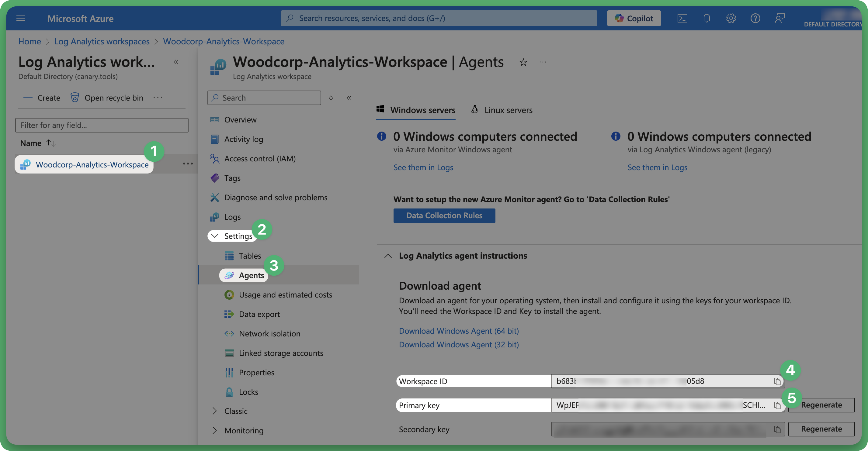Open Log Analytics workspaces breadcrumb
Image resolution: width=868 pixels, height=451 pixels.
[x=102, y=41]
